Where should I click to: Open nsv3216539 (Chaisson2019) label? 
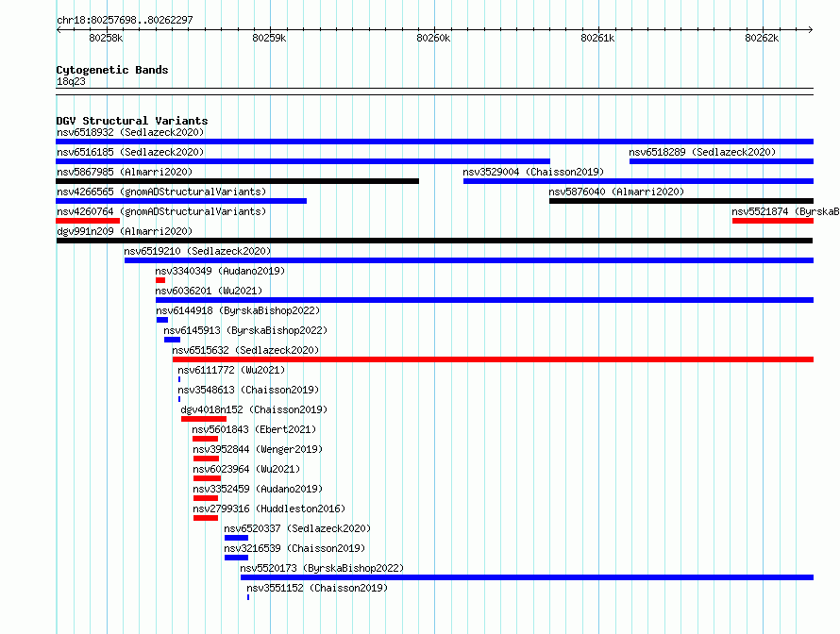[294, 548]
